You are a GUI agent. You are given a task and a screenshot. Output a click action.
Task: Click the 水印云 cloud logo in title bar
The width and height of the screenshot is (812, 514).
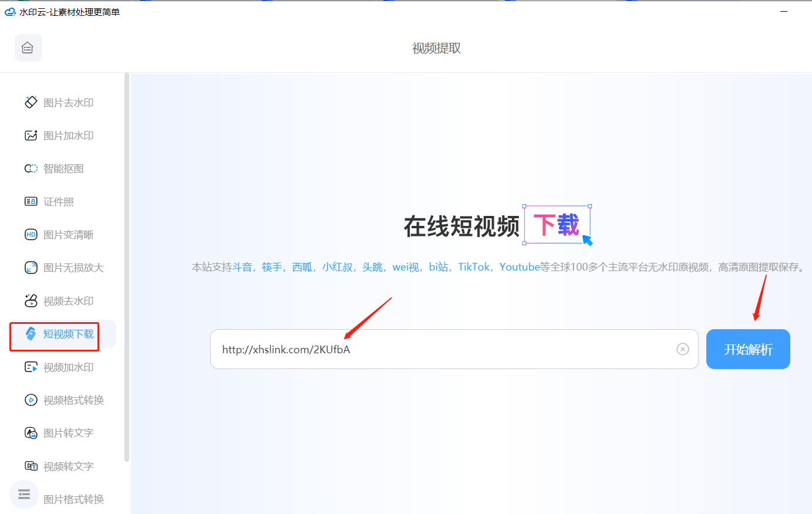click(11, 12)
